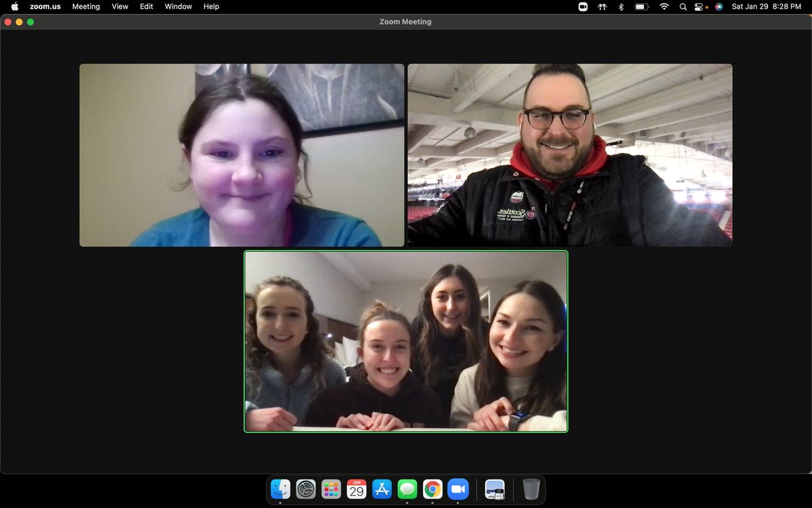Open the Preview icon in the Dock
The width and height of the screenshot is (812, 508).
pyautogui.click(x=495, y=488)
